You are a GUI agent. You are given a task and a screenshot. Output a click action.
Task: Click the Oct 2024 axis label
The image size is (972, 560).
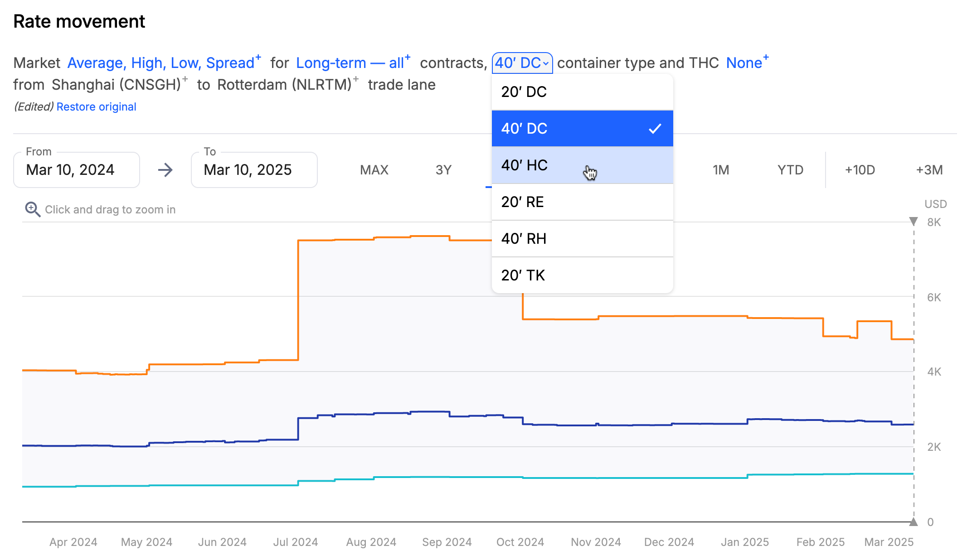[520, 542]
